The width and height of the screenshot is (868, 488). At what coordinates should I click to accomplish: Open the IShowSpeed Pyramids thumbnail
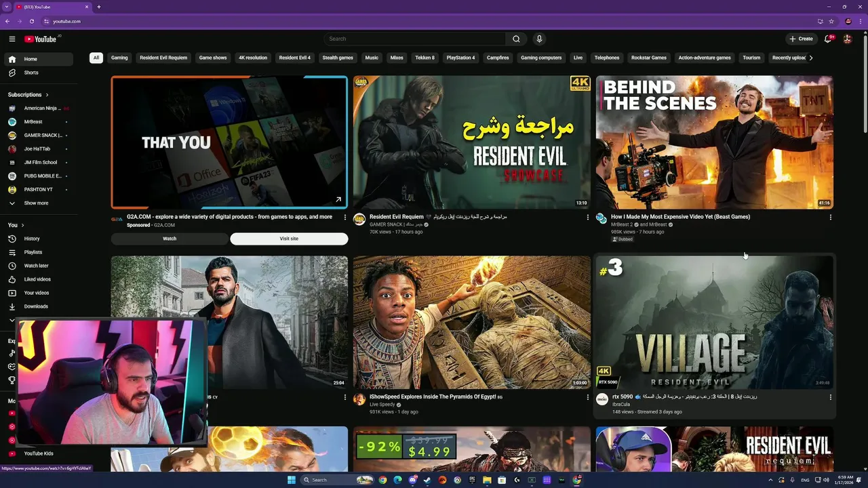[x=472, y=322]
